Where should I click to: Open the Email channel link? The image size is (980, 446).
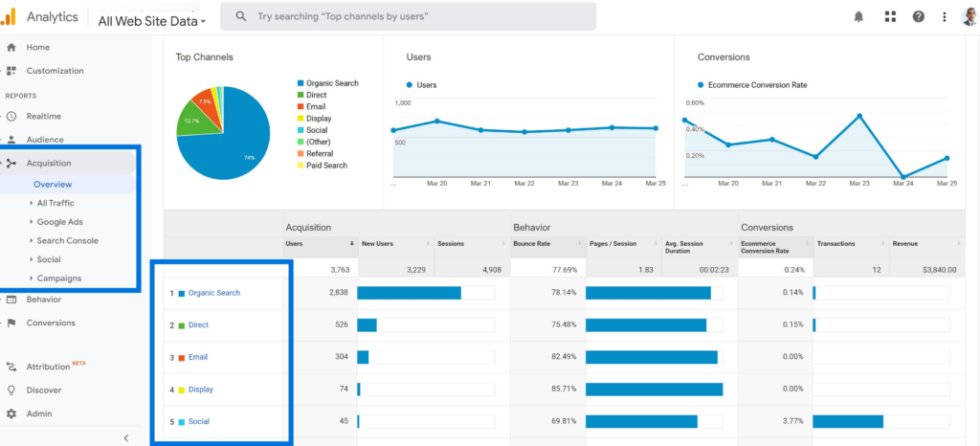(198, 357)
